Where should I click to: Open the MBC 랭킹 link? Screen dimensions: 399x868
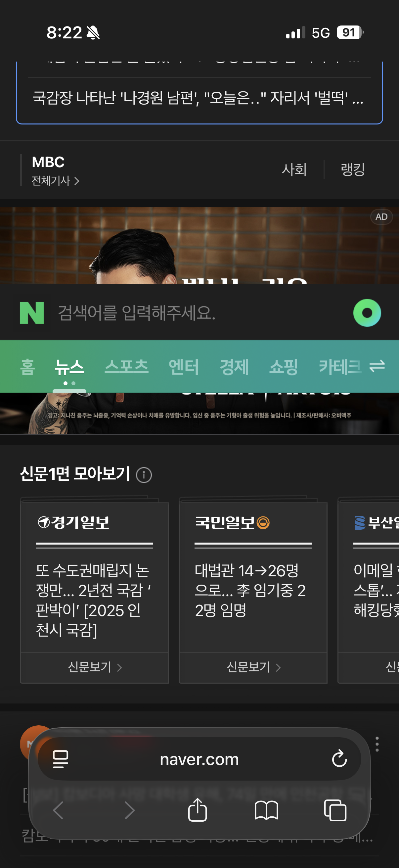(353, 169)
